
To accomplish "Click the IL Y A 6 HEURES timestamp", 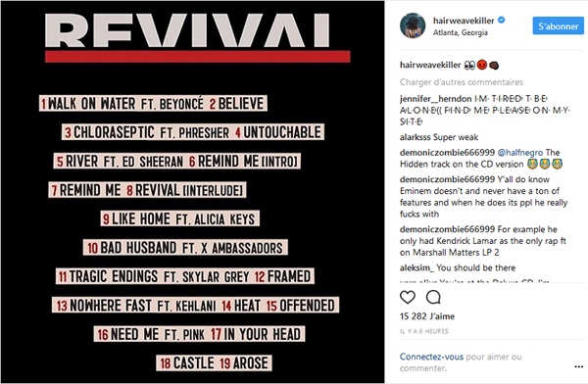I will pos(423,331).
